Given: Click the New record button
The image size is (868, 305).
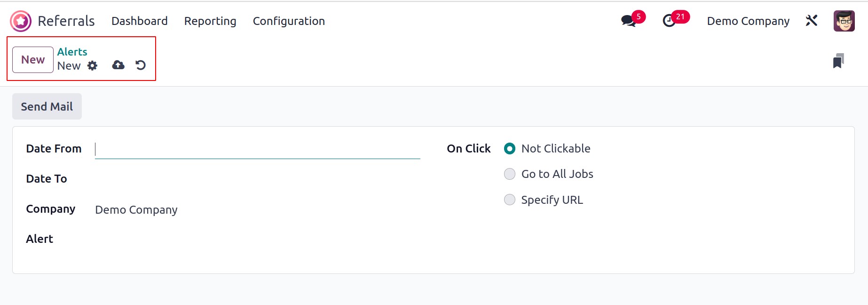Looking at the screenshot, I should [x=33, y=60].
